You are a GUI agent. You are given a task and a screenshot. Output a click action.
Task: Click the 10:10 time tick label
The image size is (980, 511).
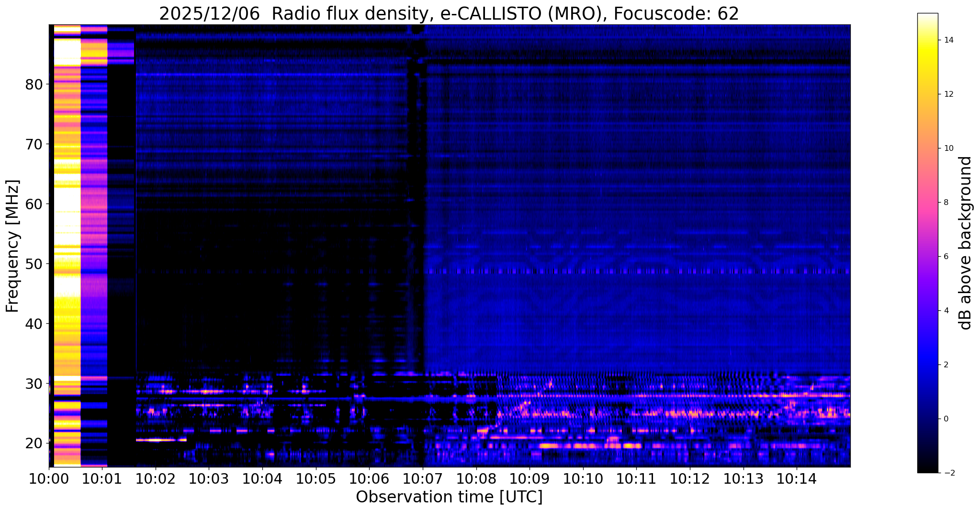(583, 478)
